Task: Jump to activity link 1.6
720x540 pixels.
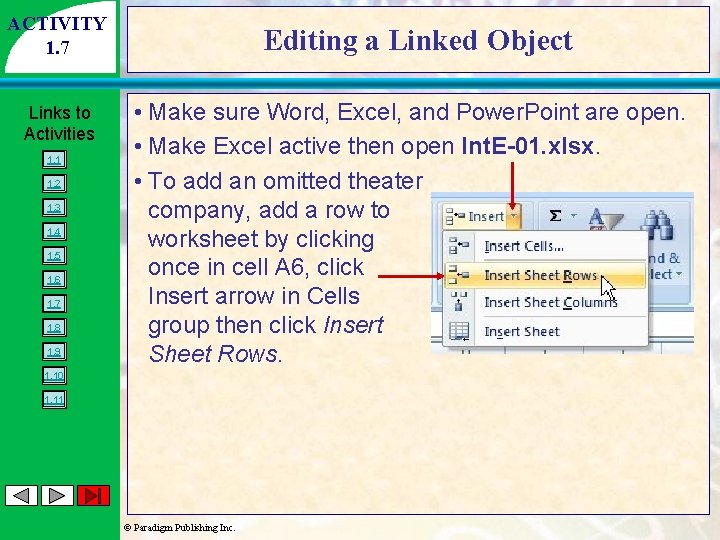Action: pos(54,279)
